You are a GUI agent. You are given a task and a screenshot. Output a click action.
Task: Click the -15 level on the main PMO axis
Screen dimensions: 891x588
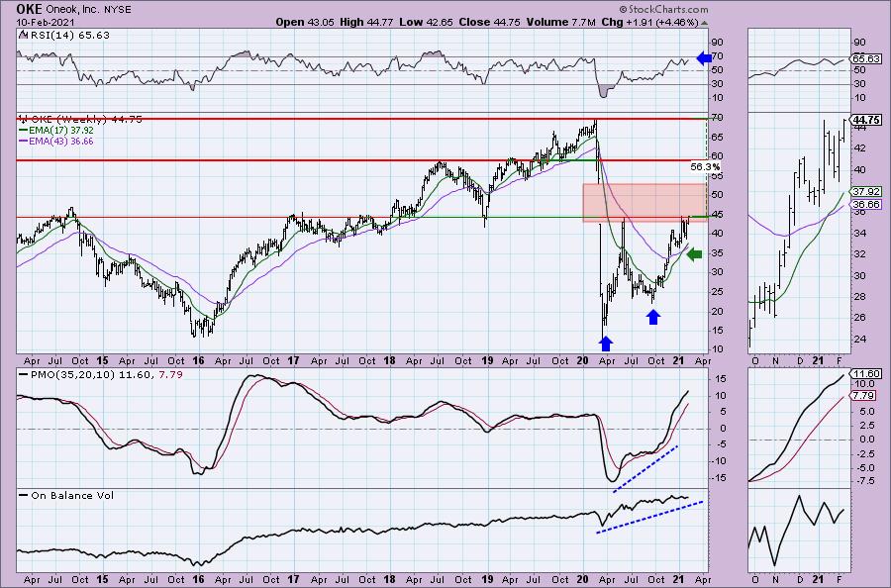click(x=718, y=478)
